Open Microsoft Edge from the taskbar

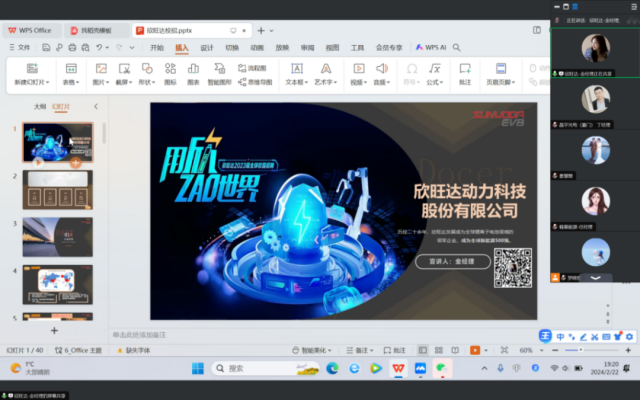point(332,368)
